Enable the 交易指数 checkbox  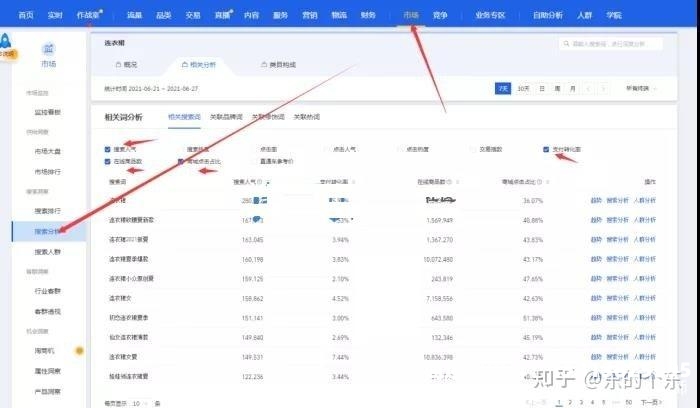473,149
